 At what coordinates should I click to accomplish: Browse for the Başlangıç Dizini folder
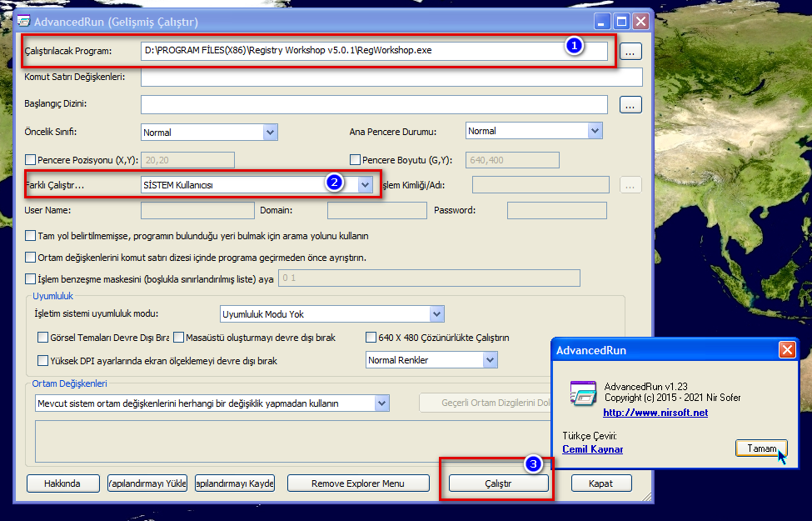click(x=630, y=105)
